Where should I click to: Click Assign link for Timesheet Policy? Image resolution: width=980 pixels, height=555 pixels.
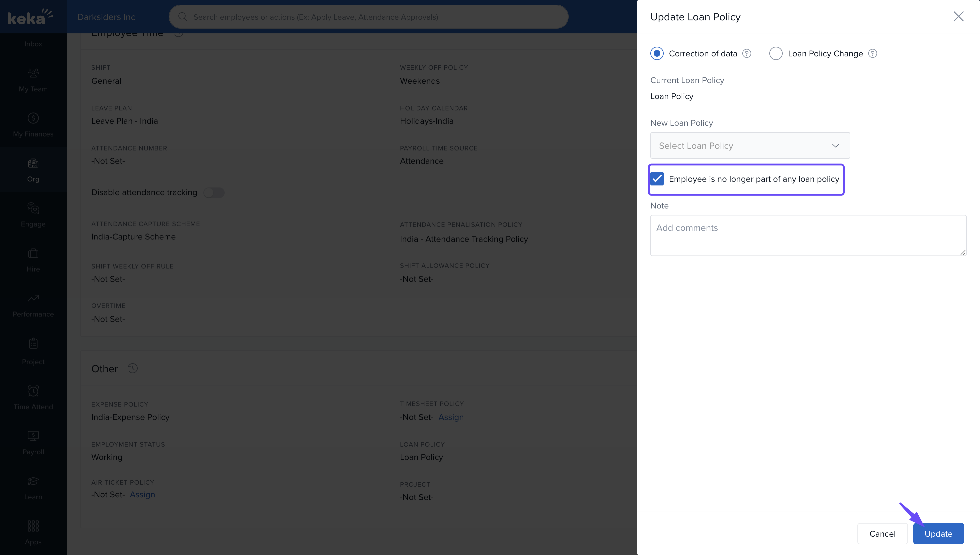click(x=451, y=417)
